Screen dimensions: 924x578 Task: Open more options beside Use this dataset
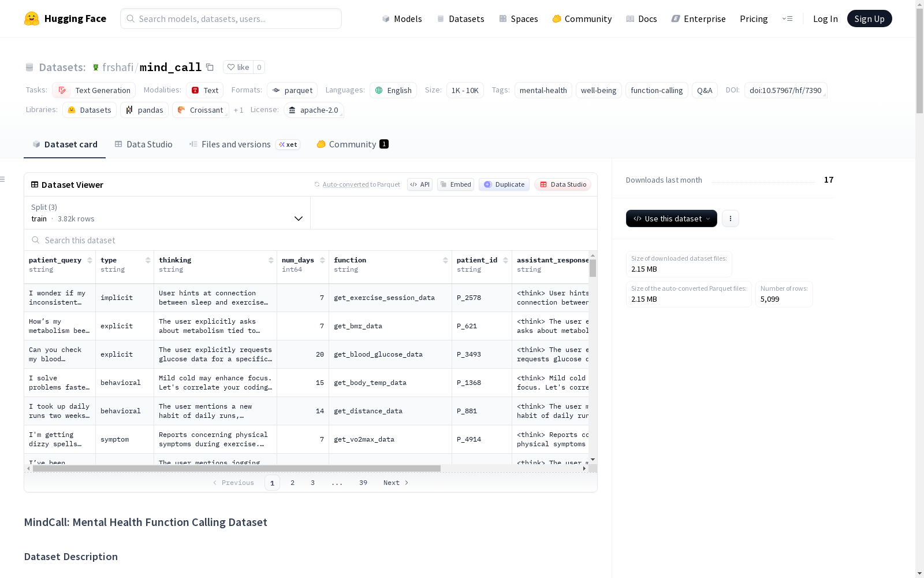(731, 218)
